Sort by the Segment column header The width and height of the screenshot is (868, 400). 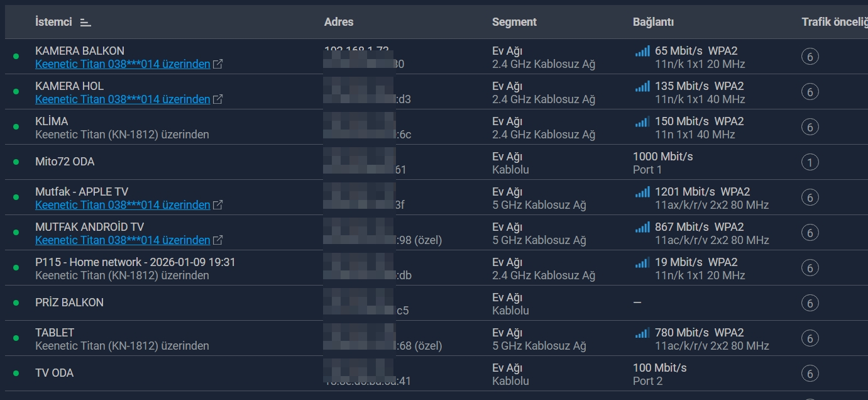point(514,22)
